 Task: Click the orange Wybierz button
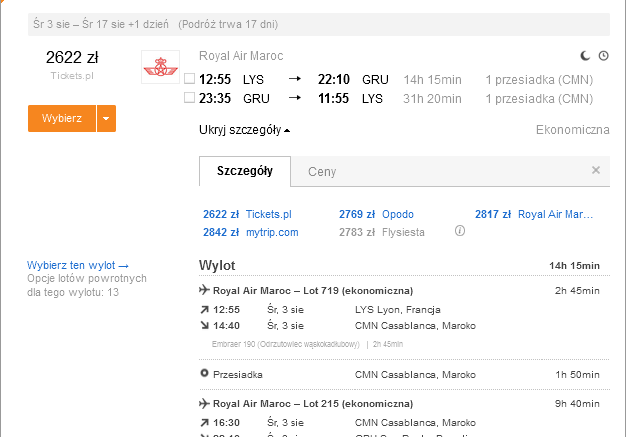(62, 118)
